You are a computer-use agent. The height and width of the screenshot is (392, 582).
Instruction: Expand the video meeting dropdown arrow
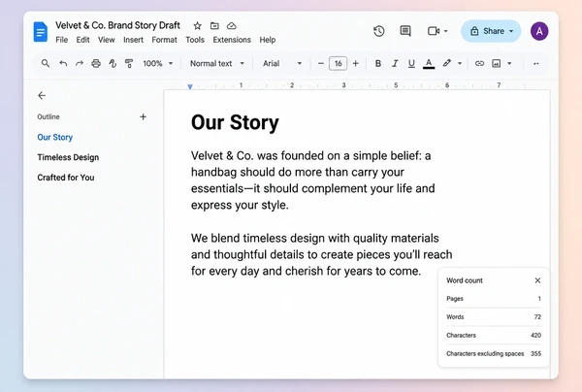pos(446,31)
